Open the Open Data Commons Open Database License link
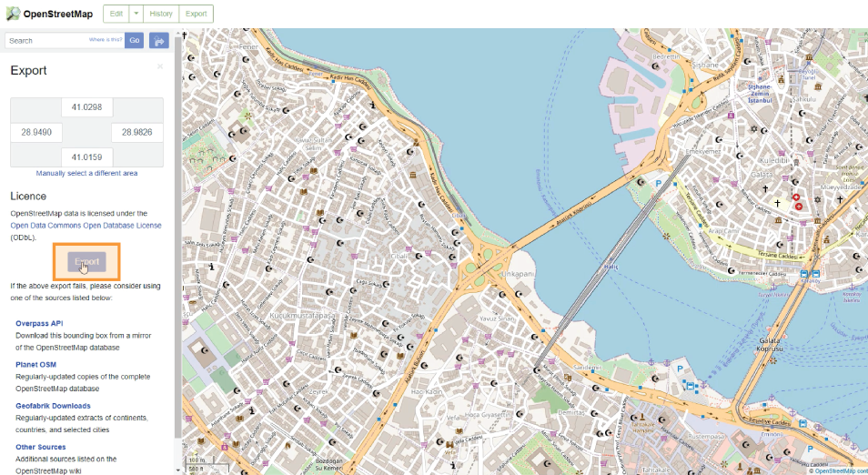868x475 pixels. tap(86, 226)
